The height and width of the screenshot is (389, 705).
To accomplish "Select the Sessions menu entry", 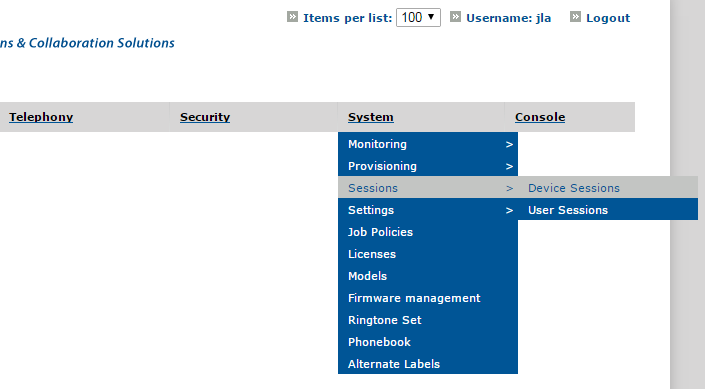I will (x=428, y=188).
